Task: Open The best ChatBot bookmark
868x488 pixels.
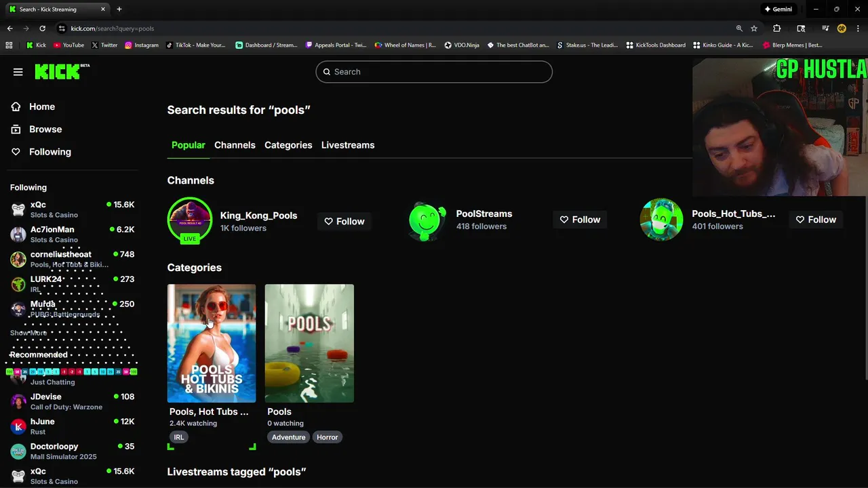Action: pyautogui.click(x=518, y=45)
